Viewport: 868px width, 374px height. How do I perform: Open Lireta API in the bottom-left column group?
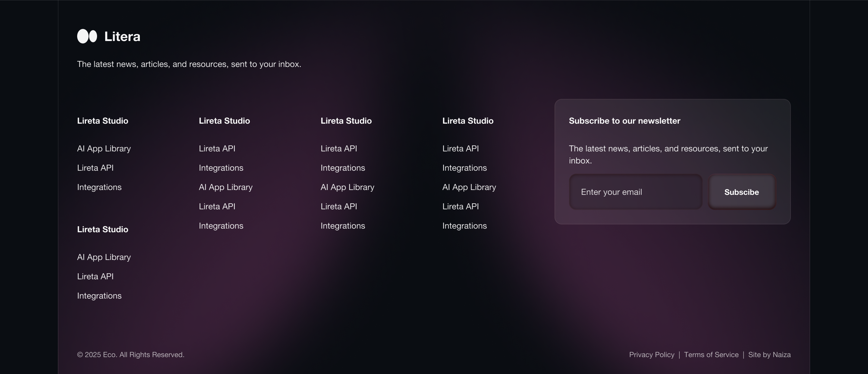[95, 277]
